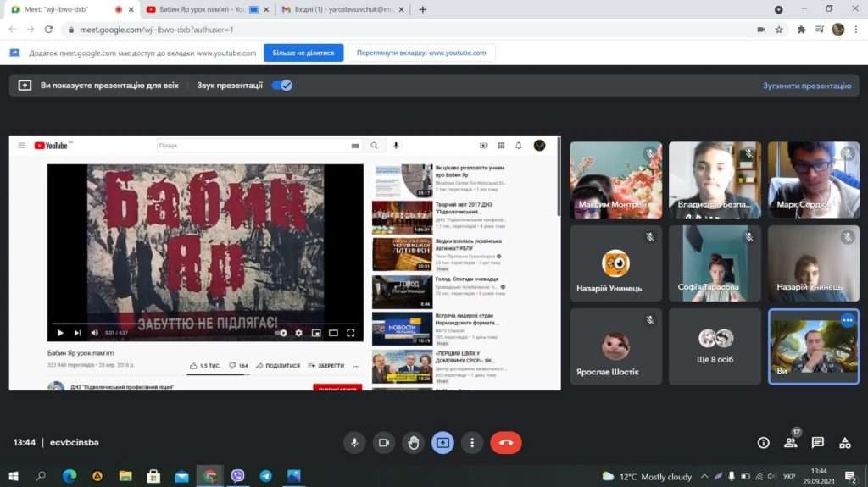Click the video progress bar

pos(205,324)
